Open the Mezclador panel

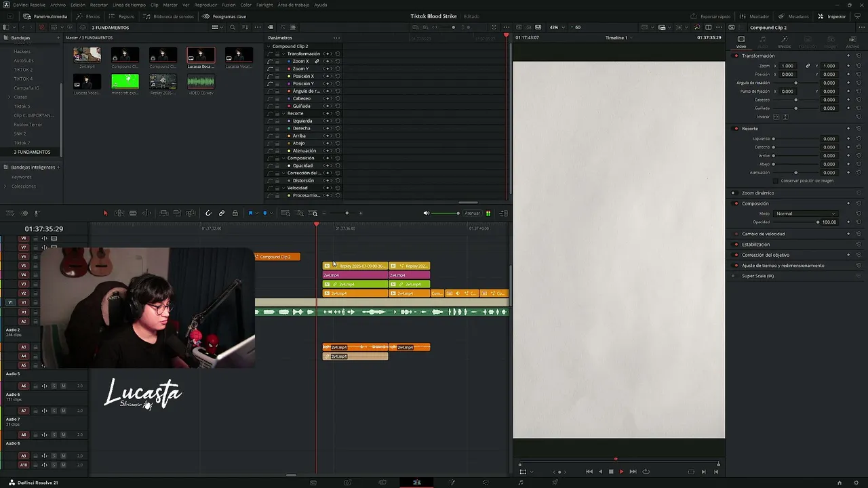tap(754, 16)
